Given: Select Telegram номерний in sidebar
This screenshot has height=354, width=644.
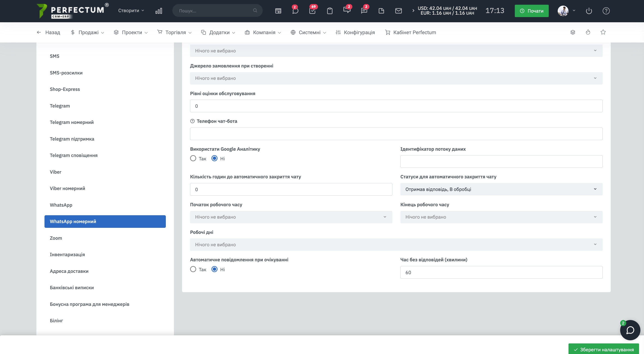Looking at the screenshot, I should tap(71, 122).
